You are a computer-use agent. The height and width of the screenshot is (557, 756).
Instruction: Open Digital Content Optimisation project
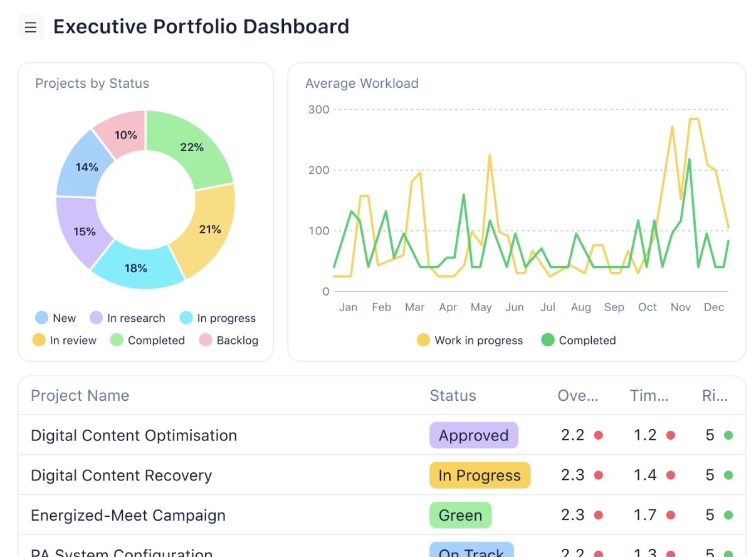(x=134, y=435)
